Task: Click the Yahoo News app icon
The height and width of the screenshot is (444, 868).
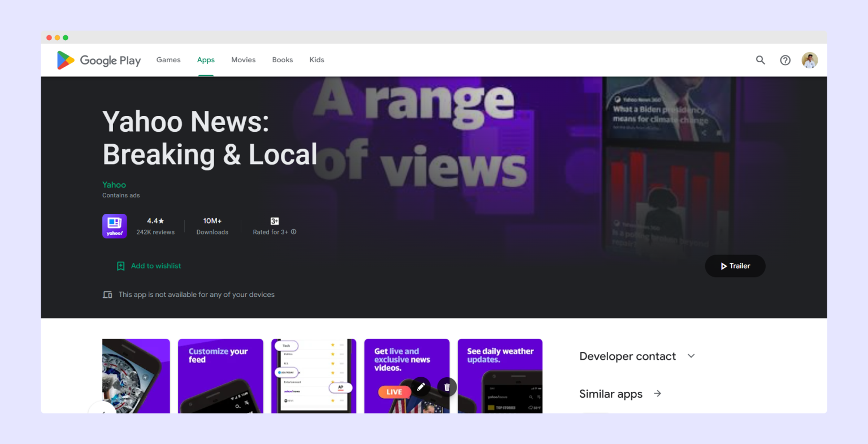Action: pyautogui.click(x=114, y=225)
